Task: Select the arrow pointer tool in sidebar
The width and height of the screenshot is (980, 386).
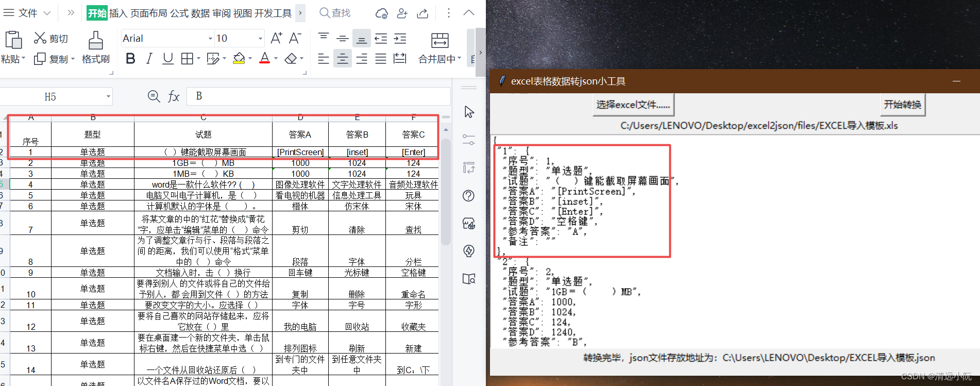Action: (469, 112)
